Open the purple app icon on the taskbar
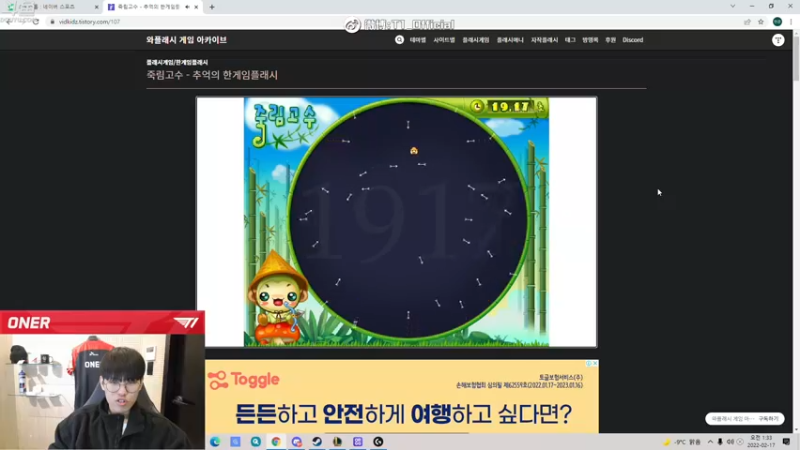 [x=358, y=441]
